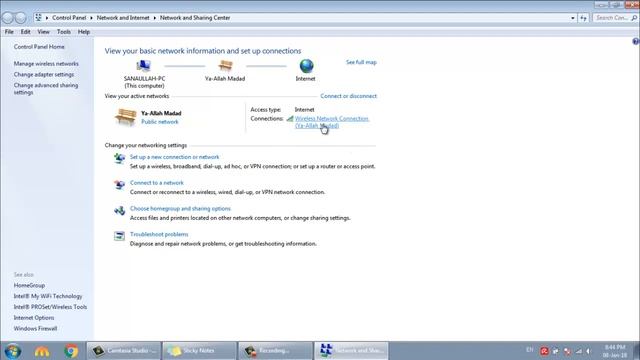Open the File menu

point(9,32)
